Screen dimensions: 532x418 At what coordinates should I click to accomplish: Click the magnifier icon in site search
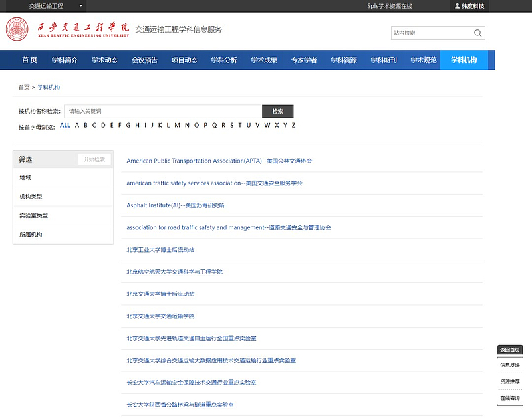click(477, 33)
